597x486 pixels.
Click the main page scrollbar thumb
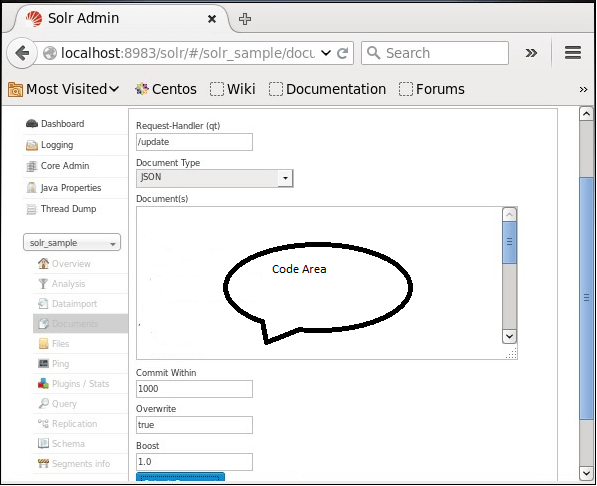pyautogui.click(x=586, y=298)
